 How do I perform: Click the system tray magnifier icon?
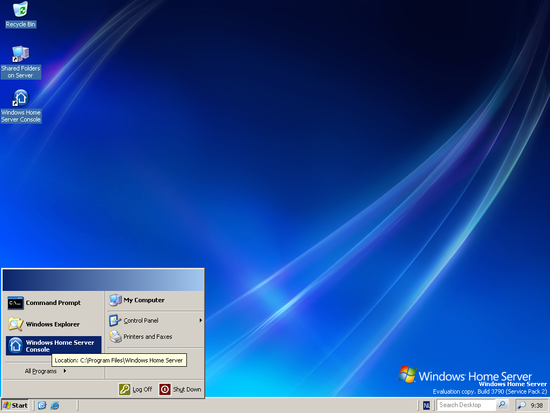click(x=522, y=406)
